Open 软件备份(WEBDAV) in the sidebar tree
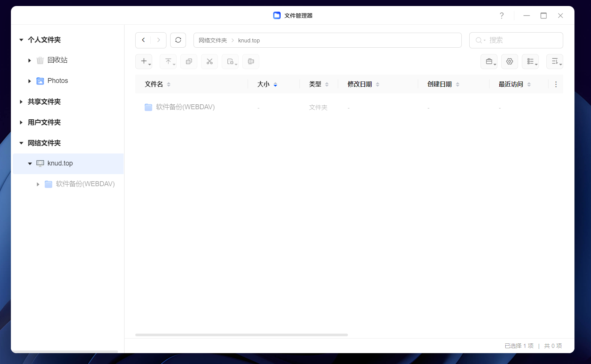 coord(85,184)
